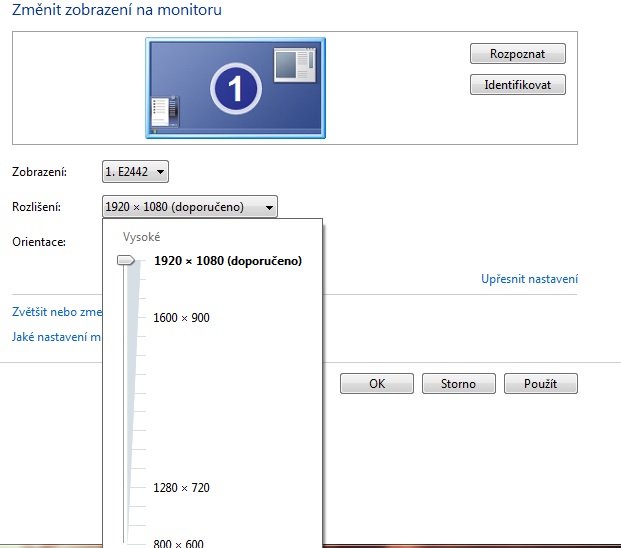Click the resolution slider handle
Image resolution: width=621 pixels, height=548 pixels.
(126, 261)
